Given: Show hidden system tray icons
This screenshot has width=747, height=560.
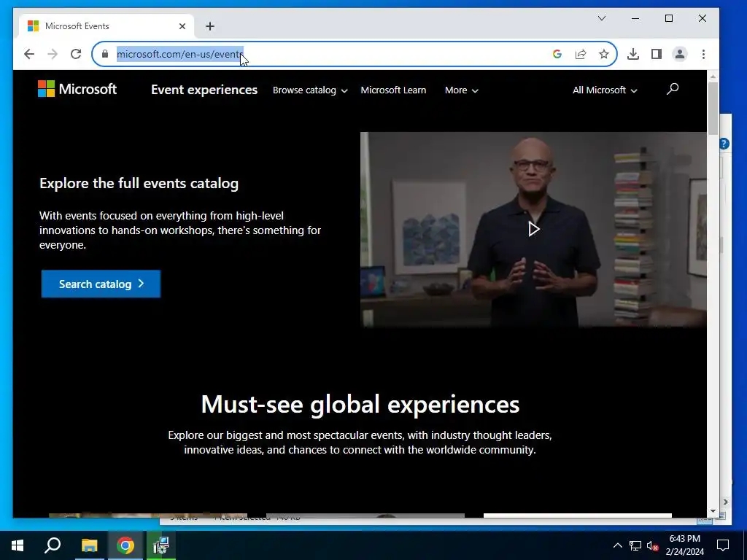Looking at the screenshot, I should (617, 545).
